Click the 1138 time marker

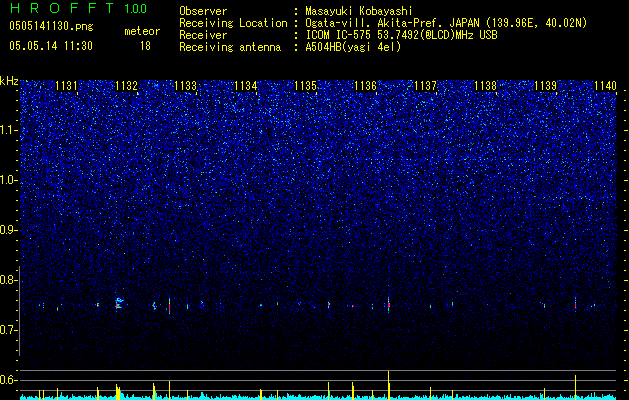pyautogui.click(x=485, y=86)
